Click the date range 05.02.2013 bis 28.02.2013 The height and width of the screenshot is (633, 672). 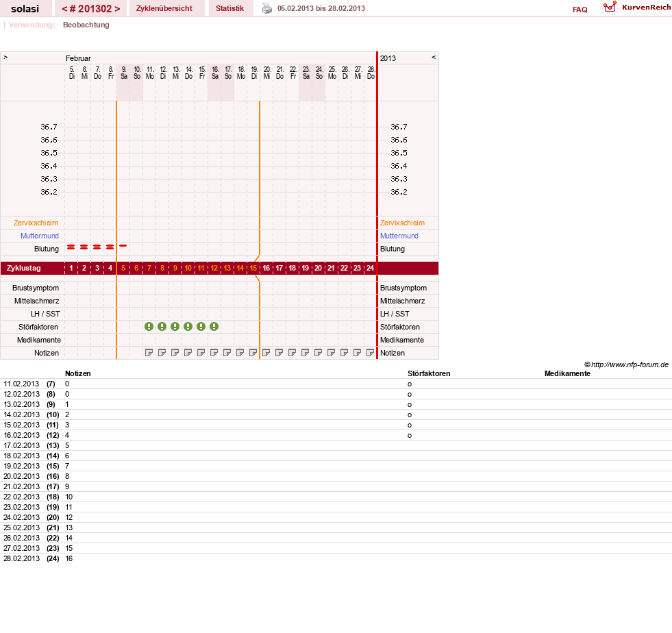321,8
